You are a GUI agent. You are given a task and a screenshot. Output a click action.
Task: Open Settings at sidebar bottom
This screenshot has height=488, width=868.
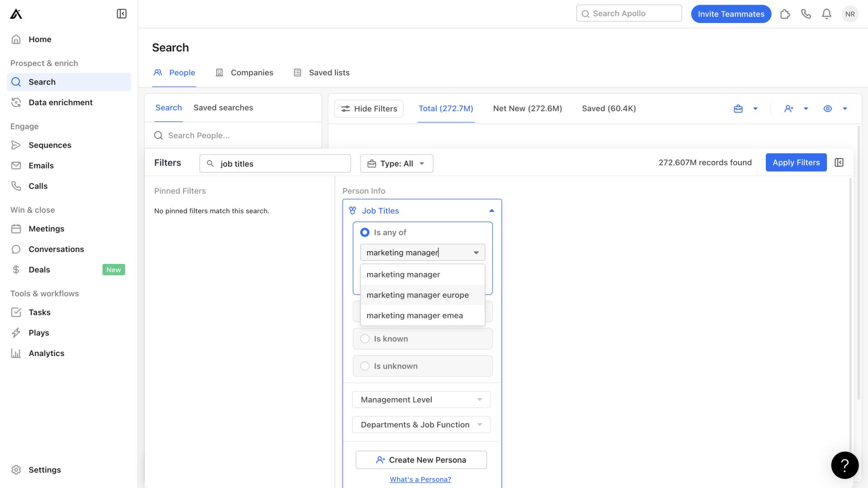click(x=69, y=470)
